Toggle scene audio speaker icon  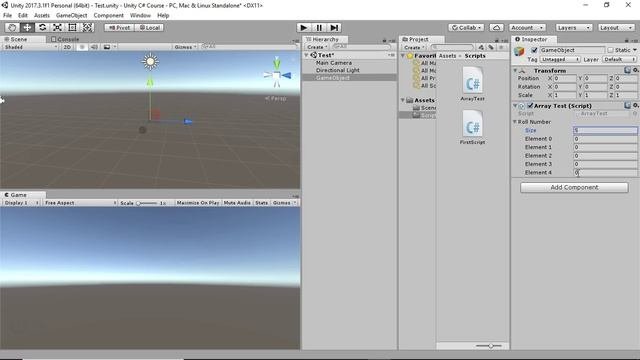pos(94,47)
